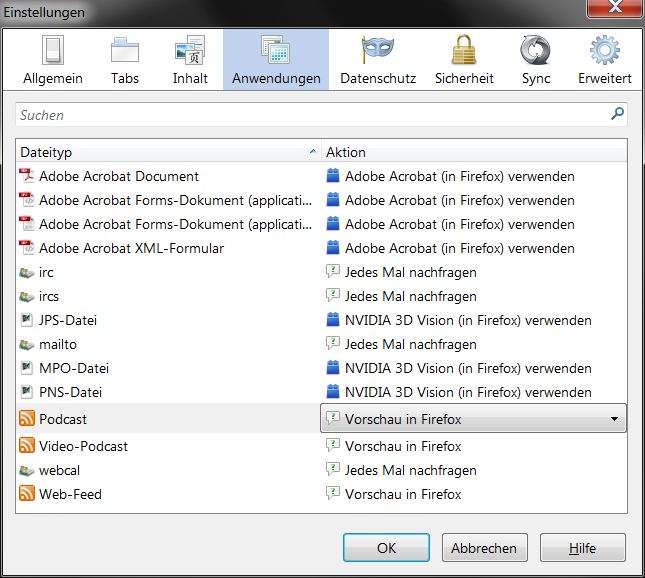Click the JPS-Datei file icon
This screenshot has height=578, width=645.
tap(27, 320)
